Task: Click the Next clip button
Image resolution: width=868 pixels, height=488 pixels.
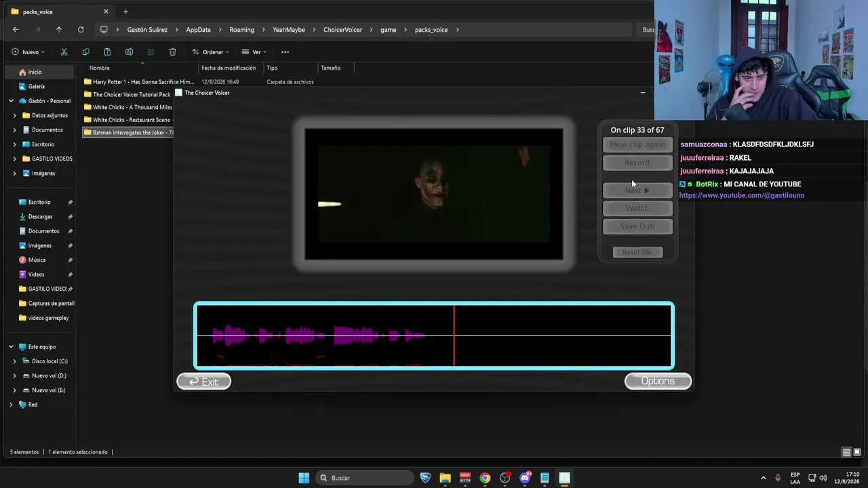Action: (637, 190)
